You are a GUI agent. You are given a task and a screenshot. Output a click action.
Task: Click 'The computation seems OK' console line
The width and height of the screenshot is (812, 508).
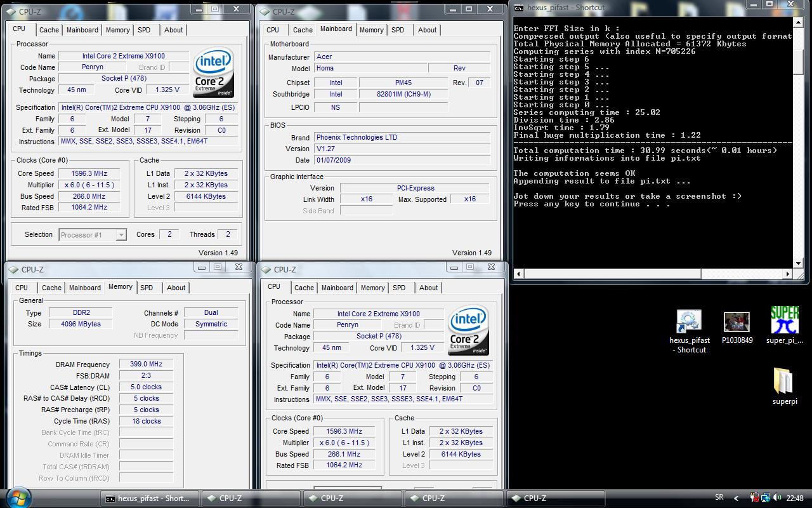point(575,173)
